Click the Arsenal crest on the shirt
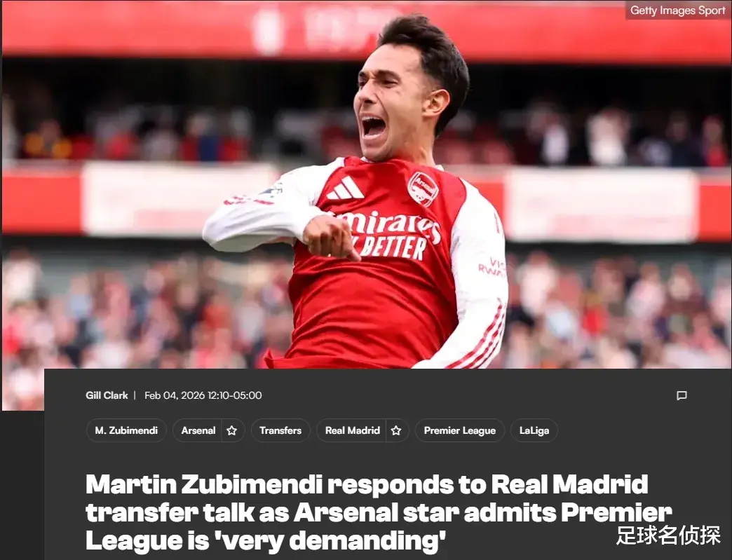Viewport: 732px width, 560px height. pos(423,189)
